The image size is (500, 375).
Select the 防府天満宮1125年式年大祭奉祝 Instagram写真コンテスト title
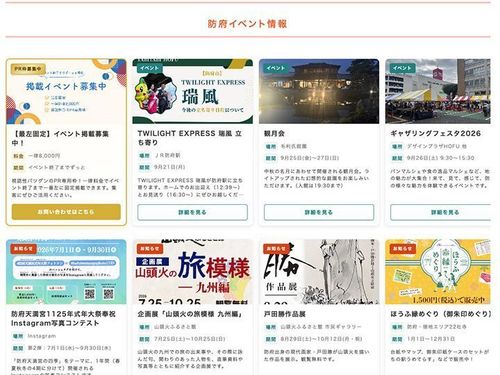coord(63,318)
